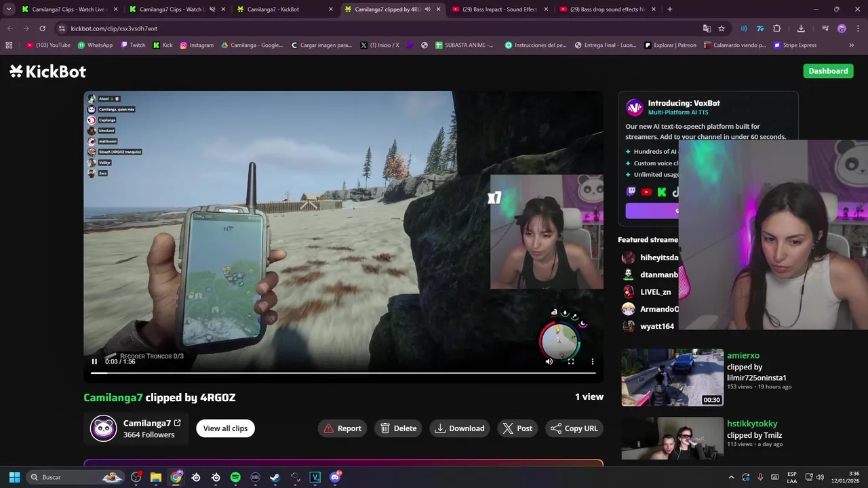This screenshot has height=488, width=868.
Task: Open hstikkytokky streamer link
Action: (x=752, y=424)
